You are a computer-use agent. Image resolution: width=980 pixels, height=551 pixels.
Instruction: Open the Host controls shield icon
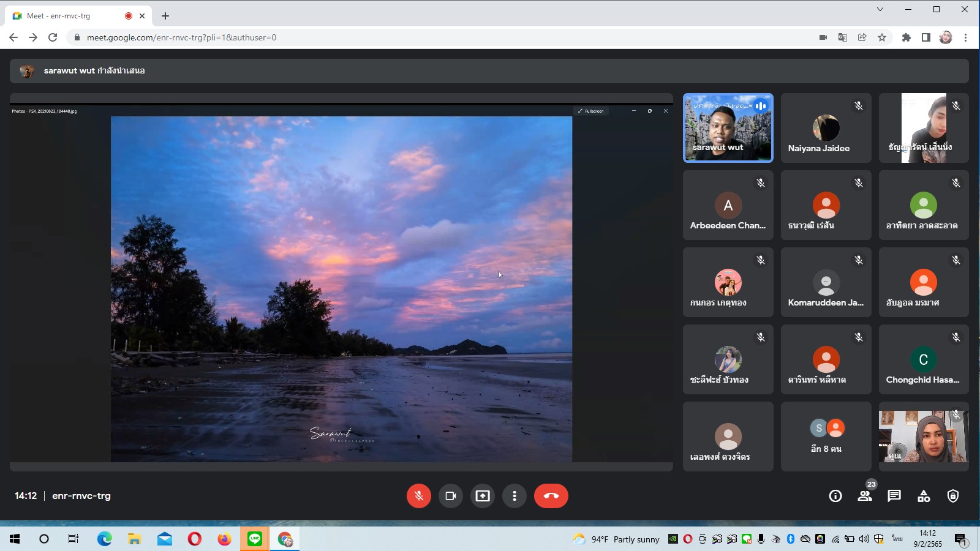(953, 496)
